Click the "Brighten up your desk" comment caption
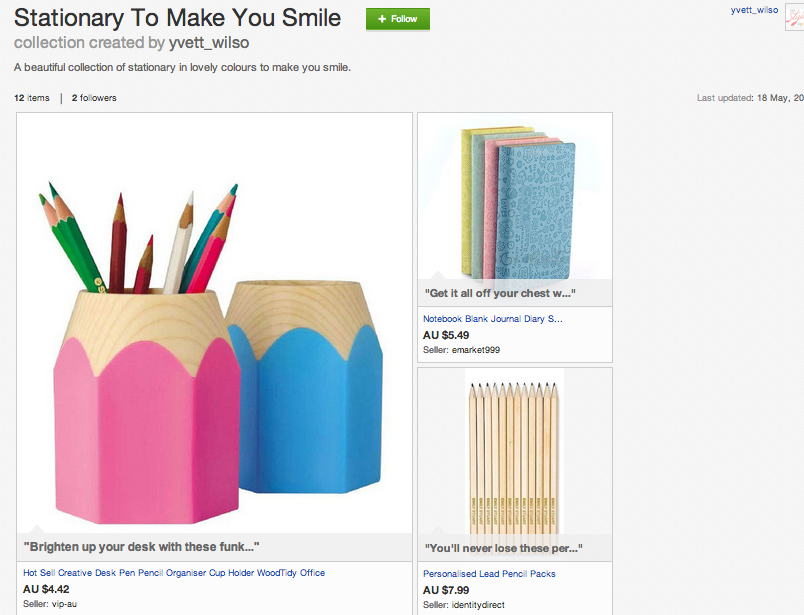The width and height of the screenshot is (804, 615). click(x=142, y=547)
